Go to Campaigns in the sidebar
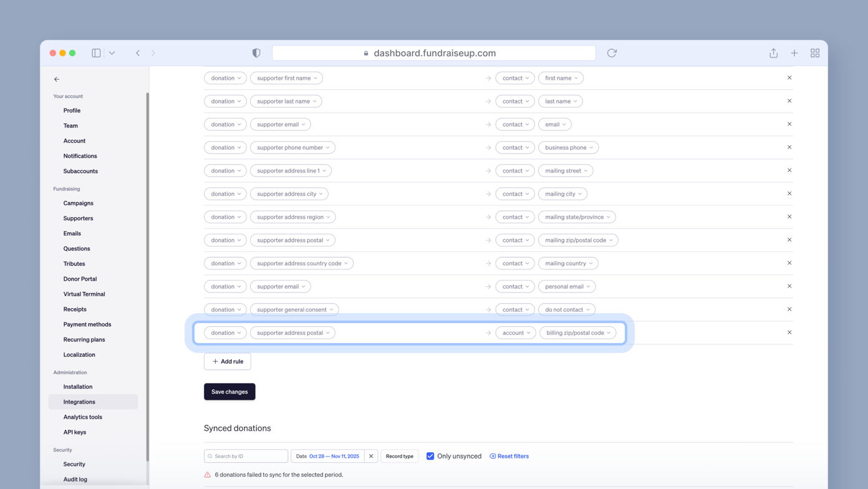Viewport: 868px width, 489px height. (78, 203)
